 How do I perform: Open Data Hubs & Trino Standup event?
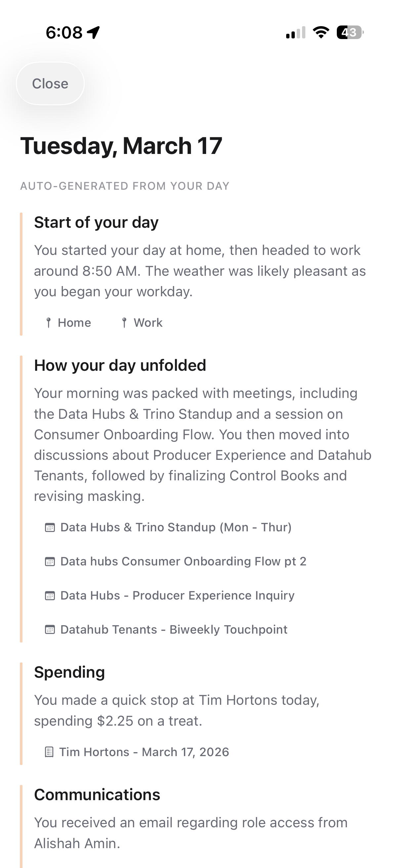click(176, 527)
